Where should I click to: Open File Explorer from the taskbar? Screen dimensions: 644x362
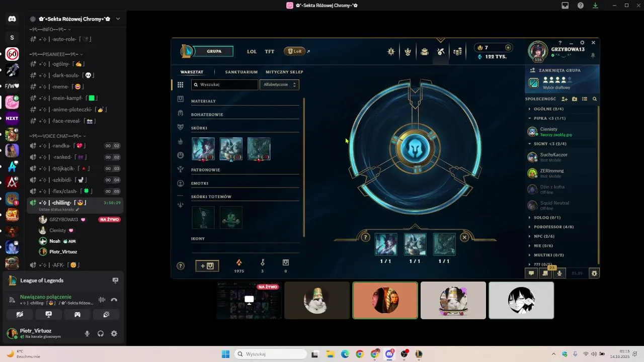tap(331, 354)
